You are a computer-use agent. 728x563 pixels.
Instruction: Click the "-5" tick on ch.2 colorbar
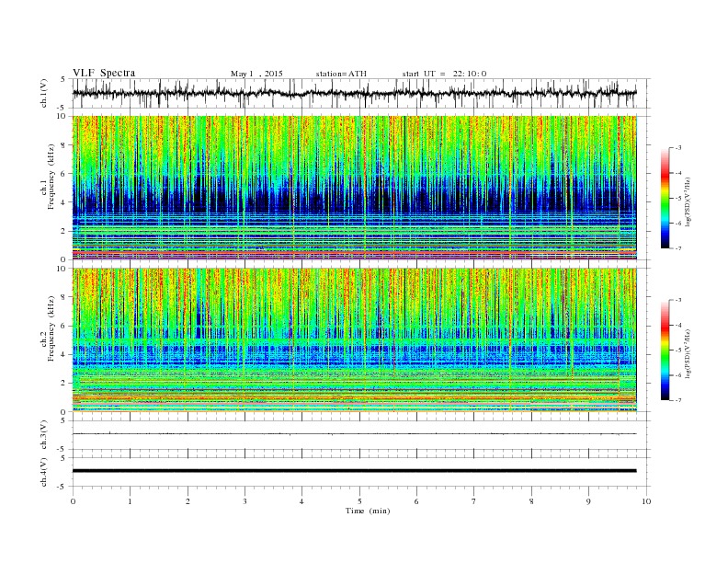(x=677, y=350)
